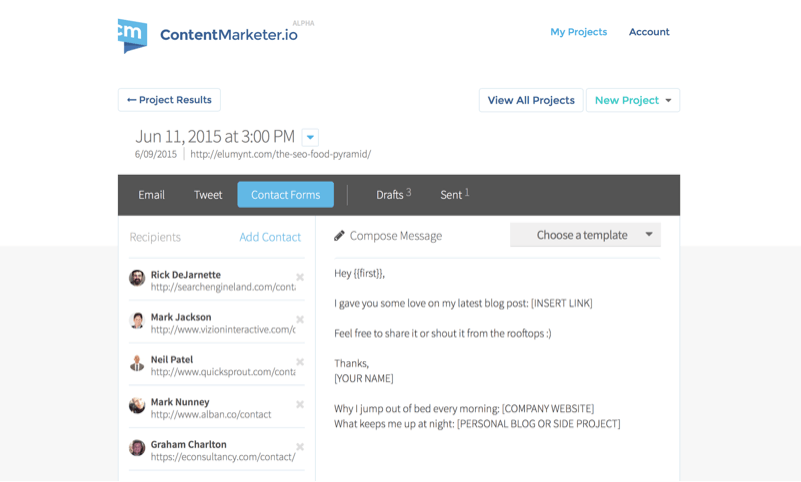Click the alban.co/contact URL
Image resolution: width=801 pixels, height=482 pixels.
pos(211,414)
